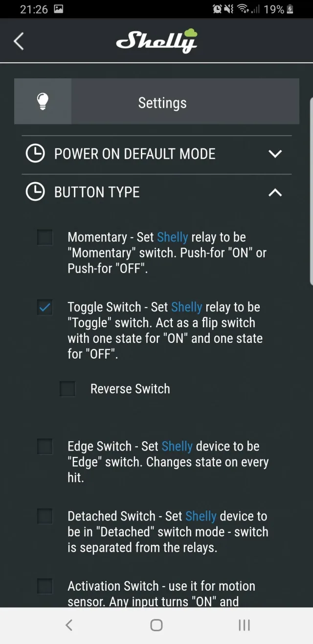This screenshot has width=313, height=644.
Task: Select the Power On Default Mode heading
Action: coord(134,154)
